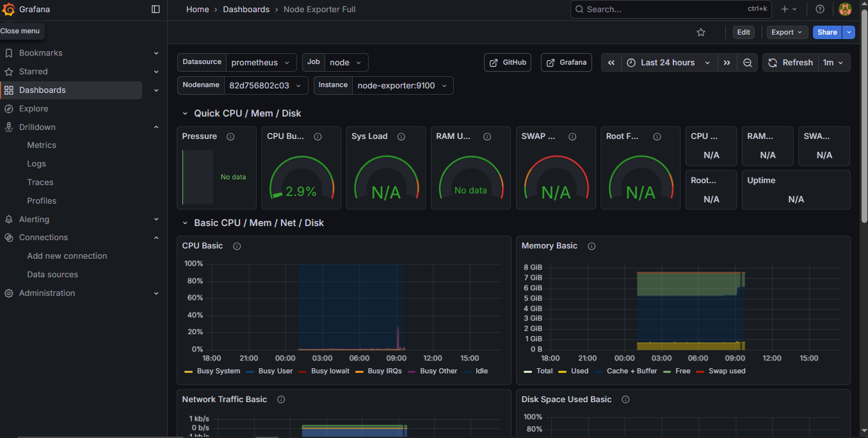Click info icon next to Memory Basic
The image size is (868, 438).
pyautogui.click(x=591, y=246)
